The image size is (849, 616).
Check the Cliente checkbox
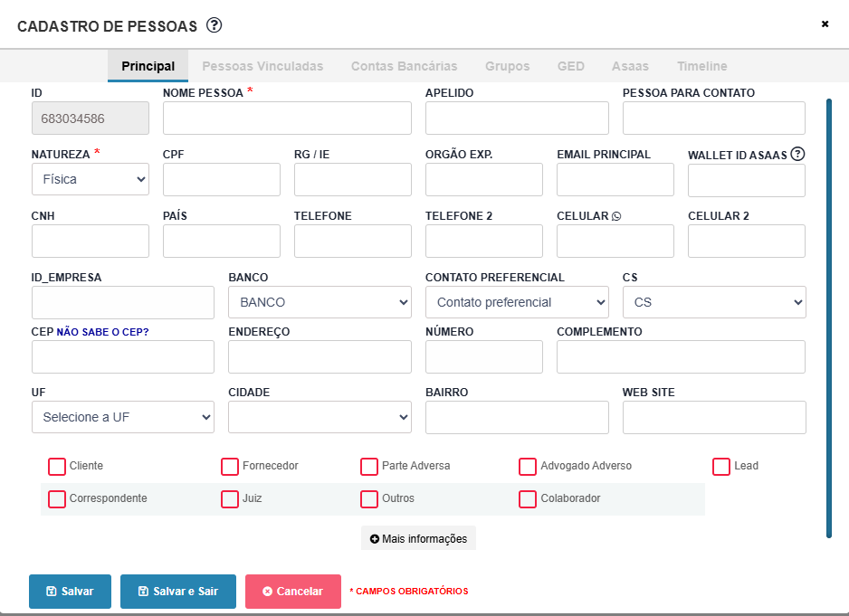point(57,467)
